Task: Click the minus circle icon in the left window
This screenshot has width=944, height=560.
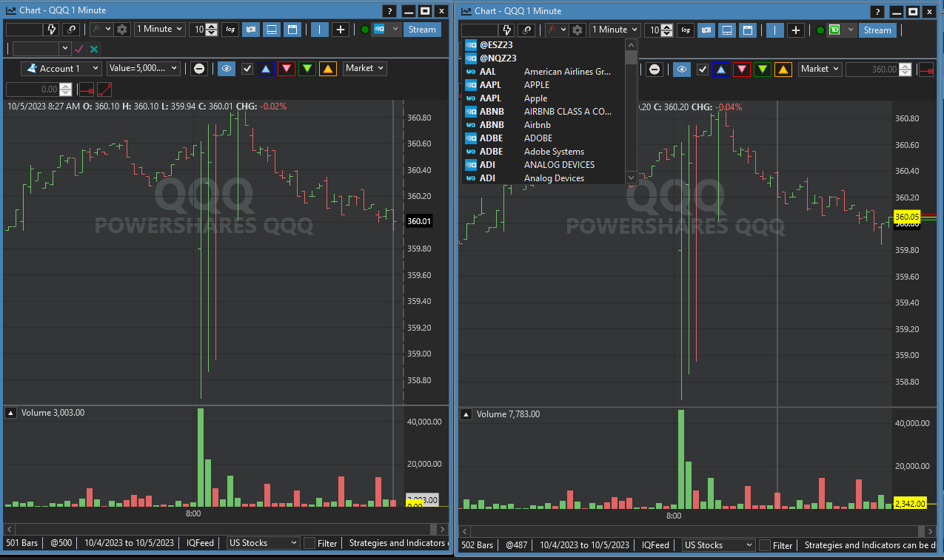Action: pyautogui.click(x=199, y=69)
